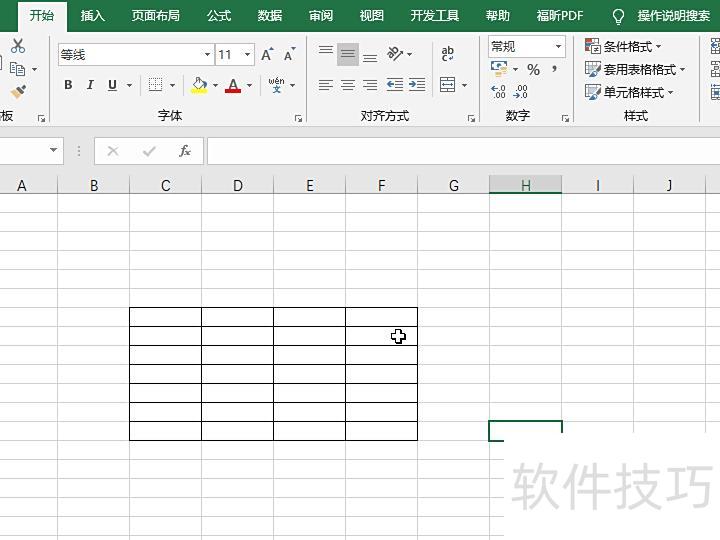Open the font name dropdown
The image size is (720, 540).
(x=208, y=55)
